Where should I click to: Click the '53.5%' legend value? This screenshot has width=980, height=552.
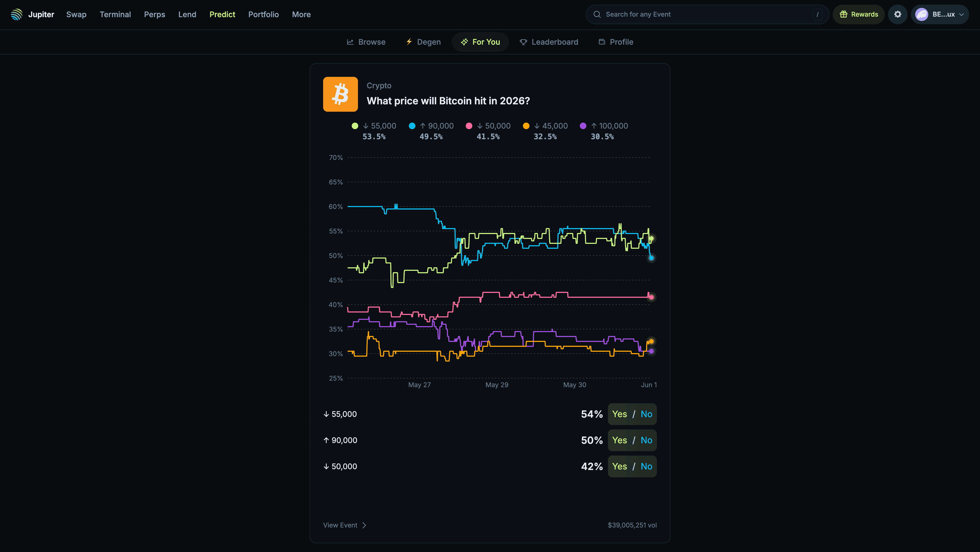point(374,137)
